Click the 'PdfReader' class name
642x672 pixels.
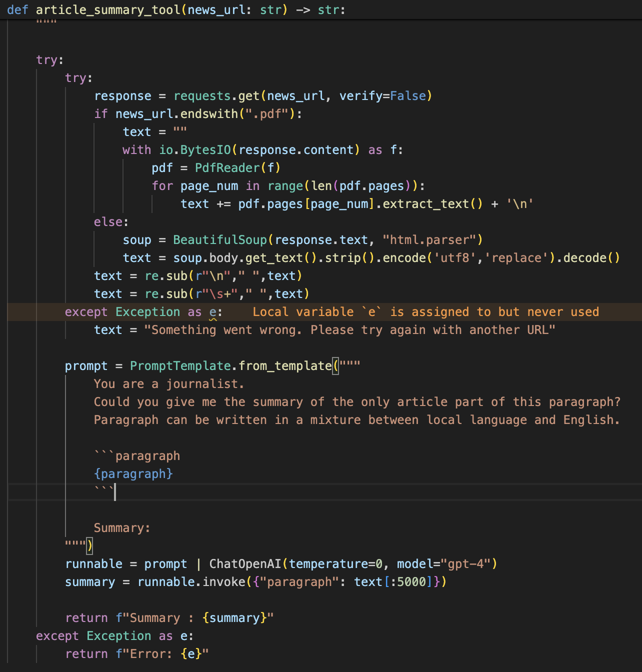pyautogui.click(x=227, y=168)
